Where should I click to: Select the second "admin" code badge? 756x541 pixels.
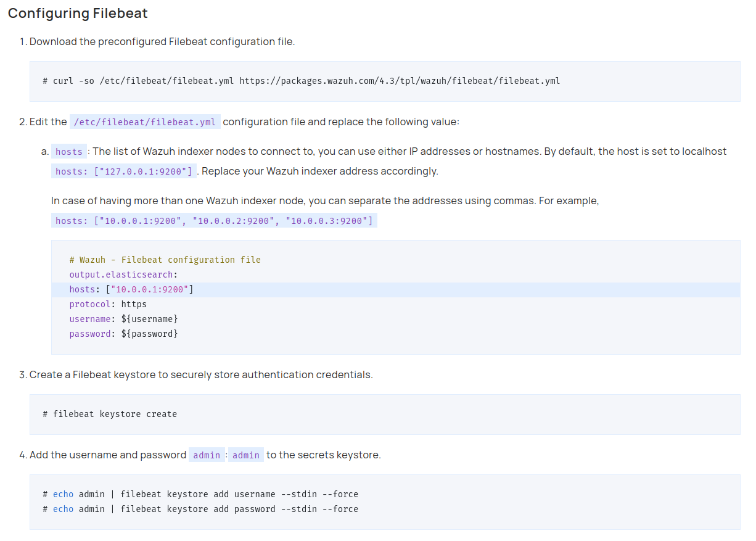coord(245,455)
